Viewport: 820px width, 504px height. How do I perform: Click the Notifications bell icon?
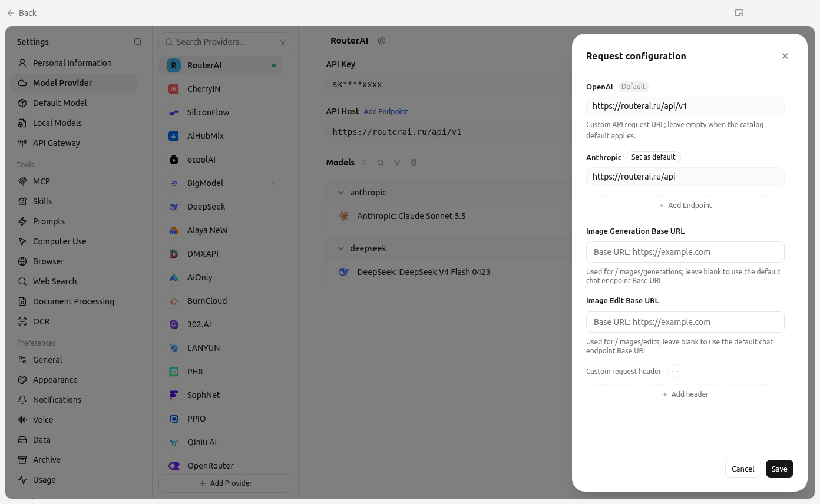click(22, 400)
